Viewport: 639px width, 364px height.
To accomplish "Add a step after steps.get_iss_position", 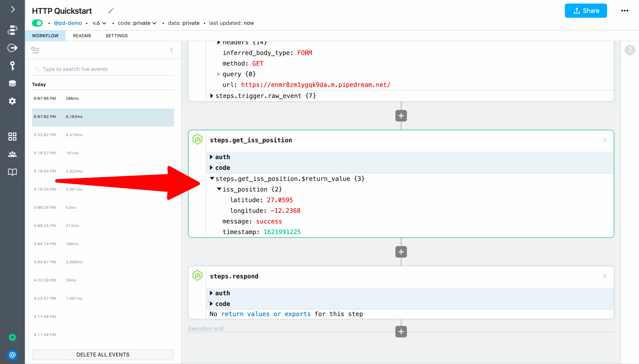I will pyautogui.click(x=401, y=252).
